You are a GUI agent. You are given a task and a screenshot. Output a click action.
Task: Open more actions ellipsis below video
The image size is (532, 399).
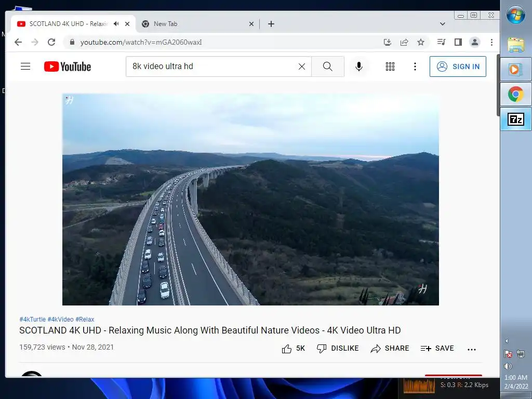coord(472,349)
